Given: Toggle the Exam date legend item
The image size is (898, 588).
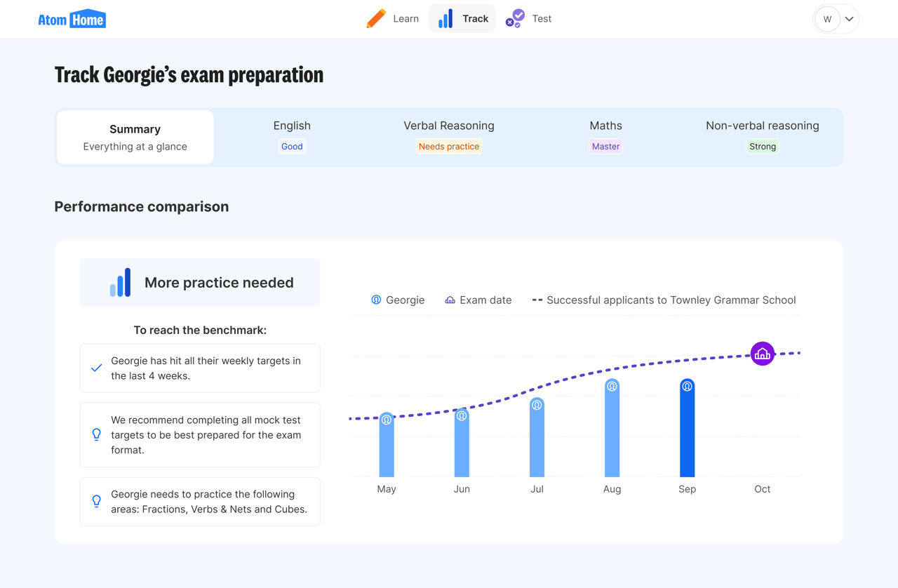Looking at the screenshot, I should (478, 300).
